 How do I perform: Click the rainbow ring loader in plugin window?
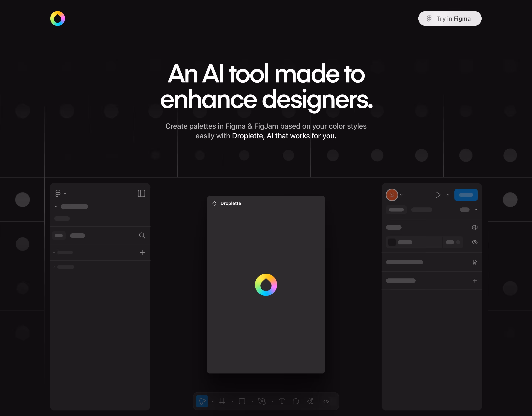tap(266, 285)
